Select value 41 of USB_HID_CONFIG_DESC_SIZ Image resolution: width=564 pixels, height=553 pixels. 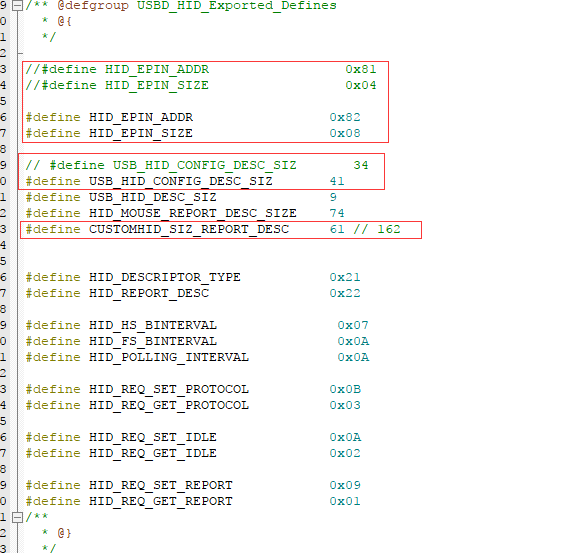tap(337, 181)
